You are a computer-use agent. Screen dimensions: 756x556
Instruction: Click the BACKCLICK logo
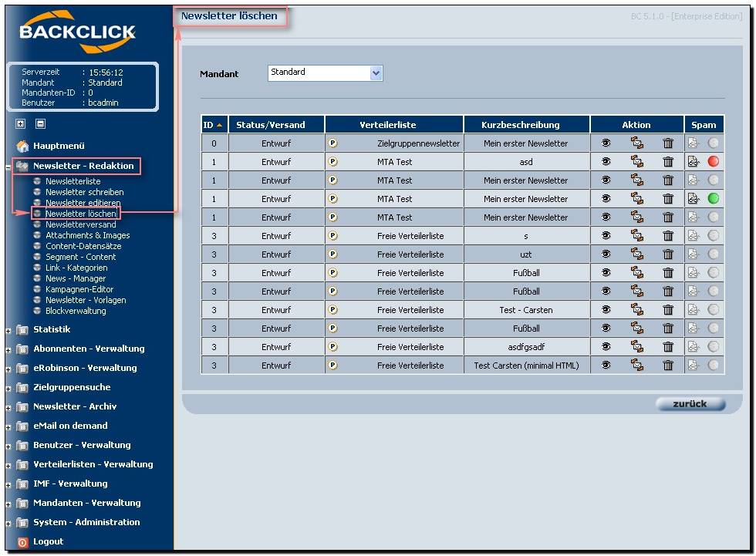point(77,32)
